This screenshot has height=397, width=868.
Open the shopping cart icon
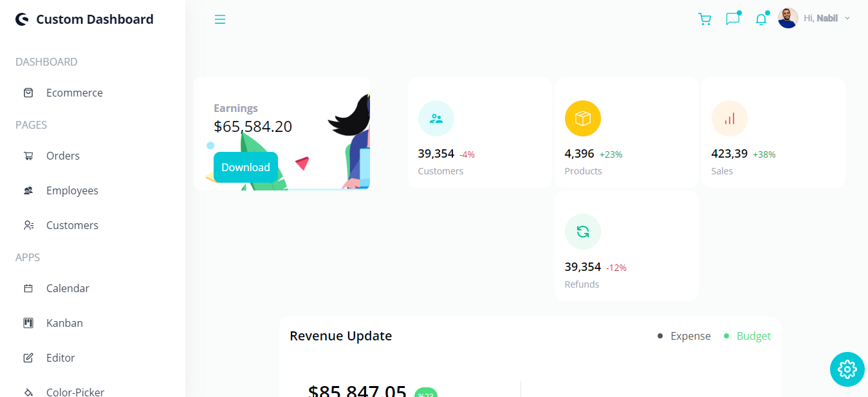click(705, 19)
